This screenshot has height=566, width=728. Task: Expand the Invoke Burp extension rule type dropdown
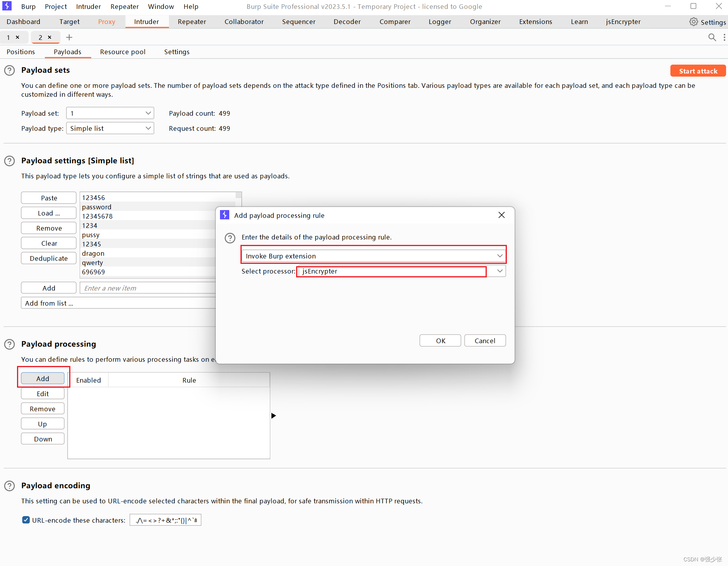pyautogui.click(x=373, y=256)
